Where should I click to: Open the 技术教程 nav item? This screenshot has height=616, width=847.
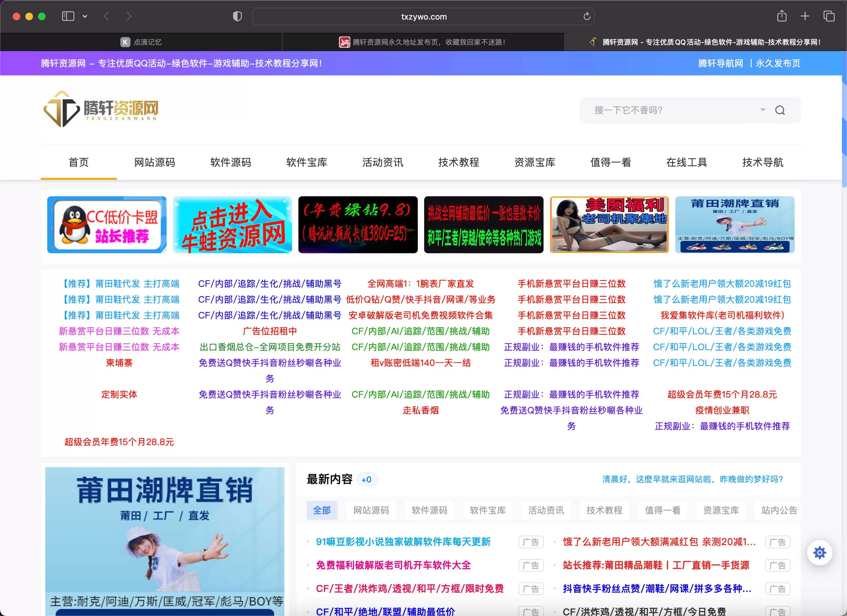tap(459, 162)
